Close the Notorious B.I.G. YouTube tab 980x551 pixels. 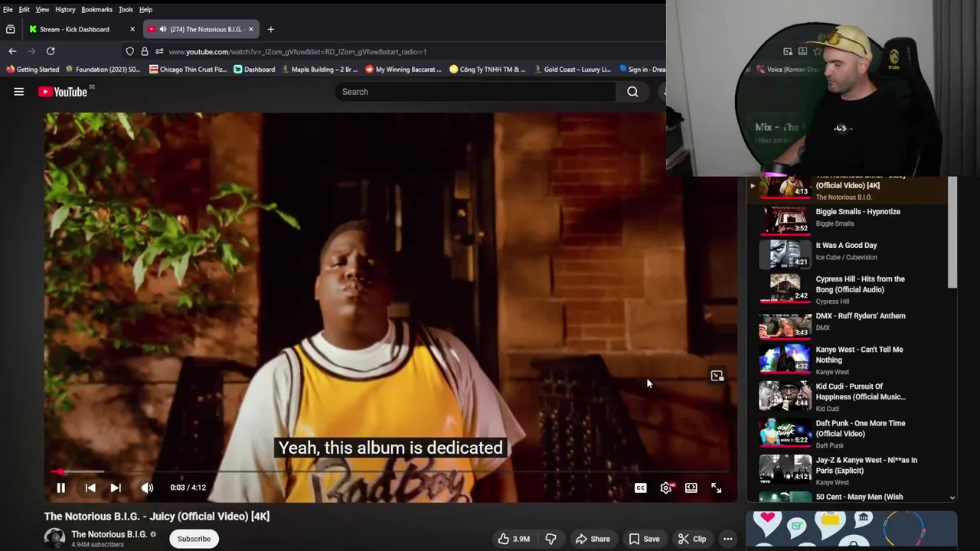[x=250, y=29]
